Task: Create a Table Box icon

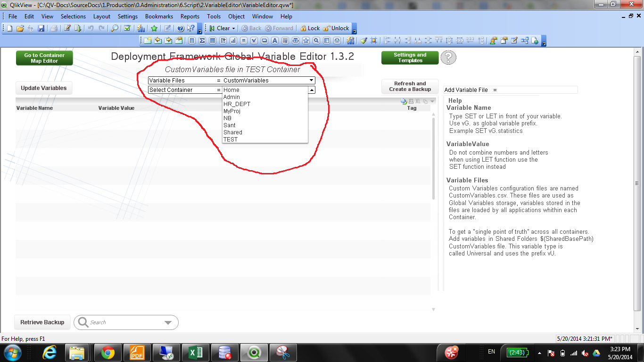Action: [212, 41]
